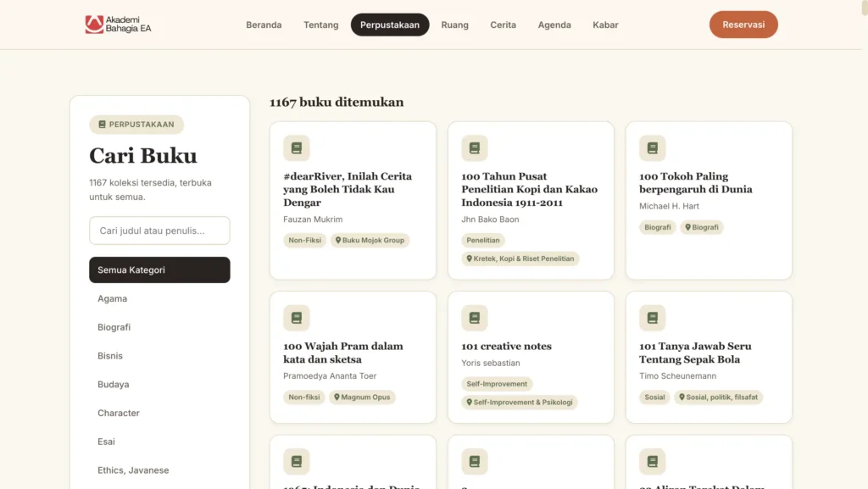This screenshot has width=868, height=489.
Task: Filter books by Agama category
Action: [159, 298]
